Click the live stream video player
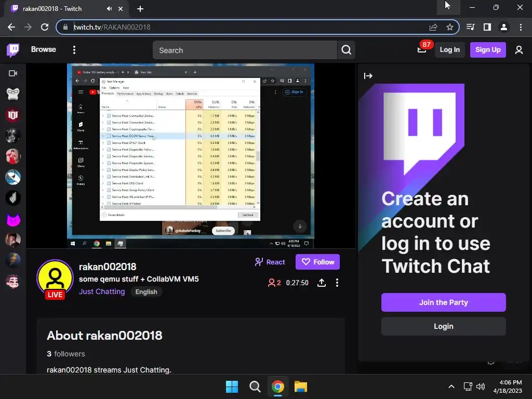This screenshot has height=399, width=532. [191, 156]
